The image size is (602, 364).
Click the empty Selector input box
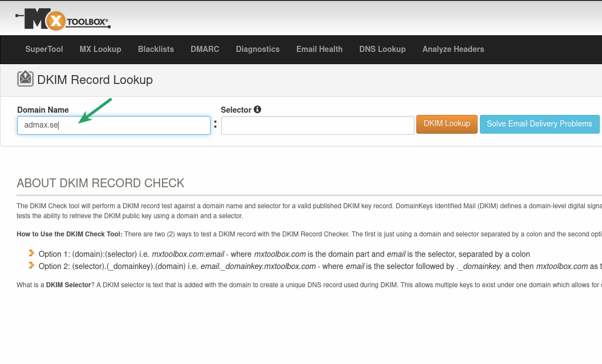pos(317,125)
